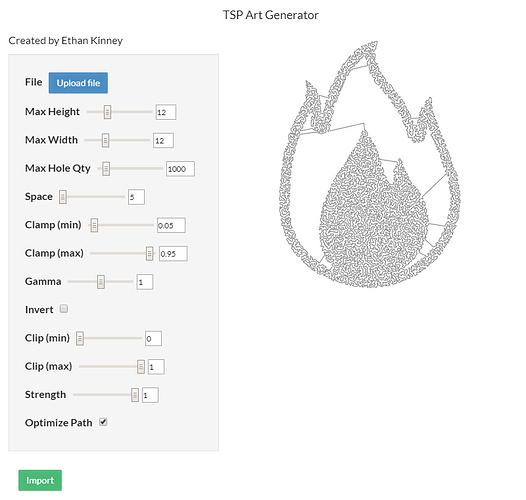Click the Space slider handle

point(63,197)
